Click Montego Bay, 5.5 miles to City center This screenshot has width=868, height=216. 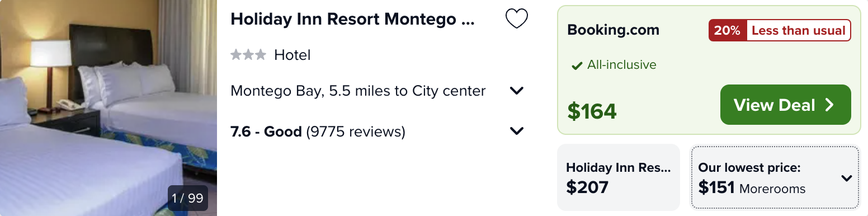tap(358, 91)
